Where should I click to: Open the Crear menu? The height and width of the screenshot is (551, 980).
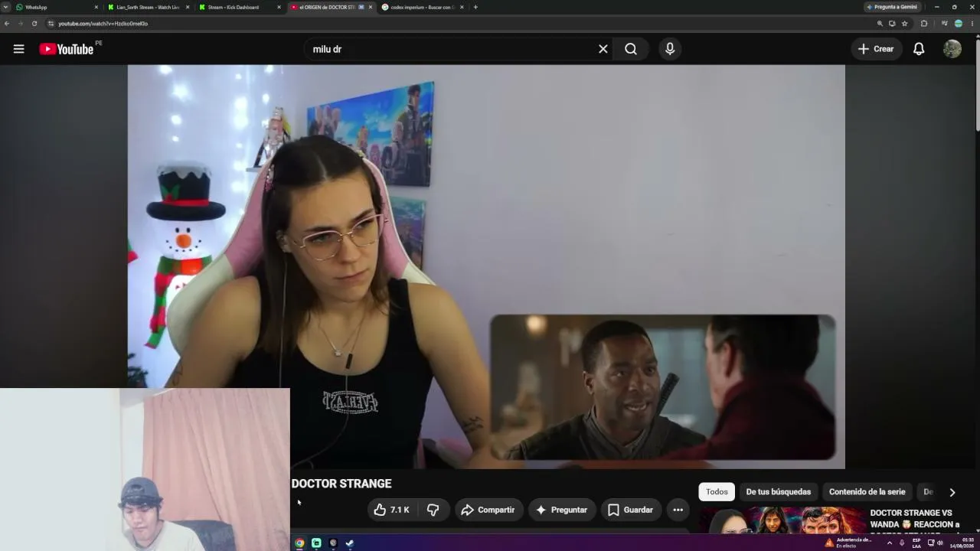877,49
